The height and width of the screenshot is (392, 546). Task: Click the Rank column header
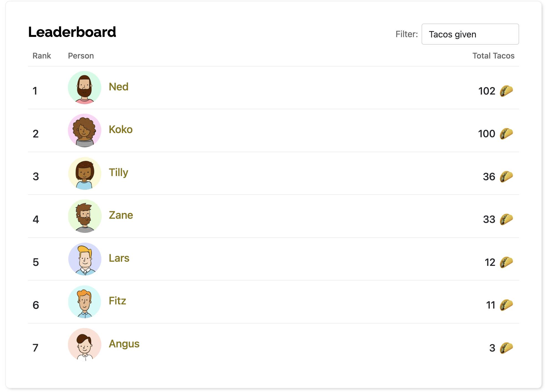(x=42, y=56)
